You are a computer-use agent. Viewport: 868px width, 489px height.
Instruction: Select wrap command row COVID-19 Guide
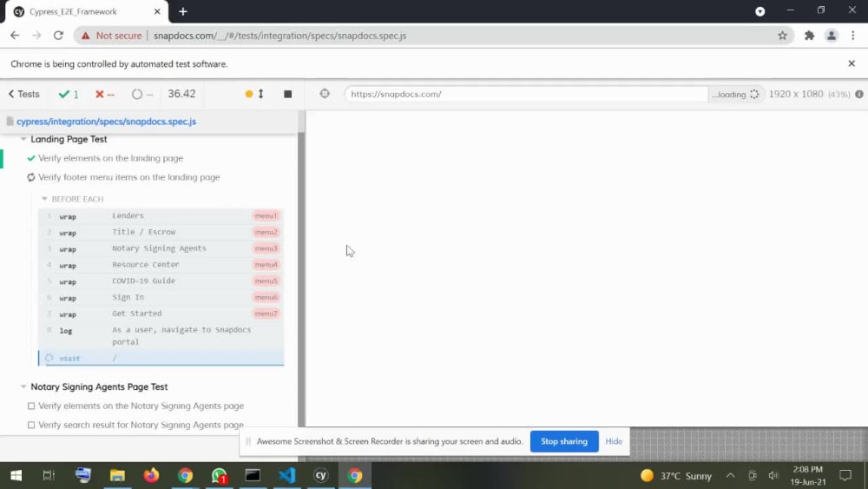161,281
